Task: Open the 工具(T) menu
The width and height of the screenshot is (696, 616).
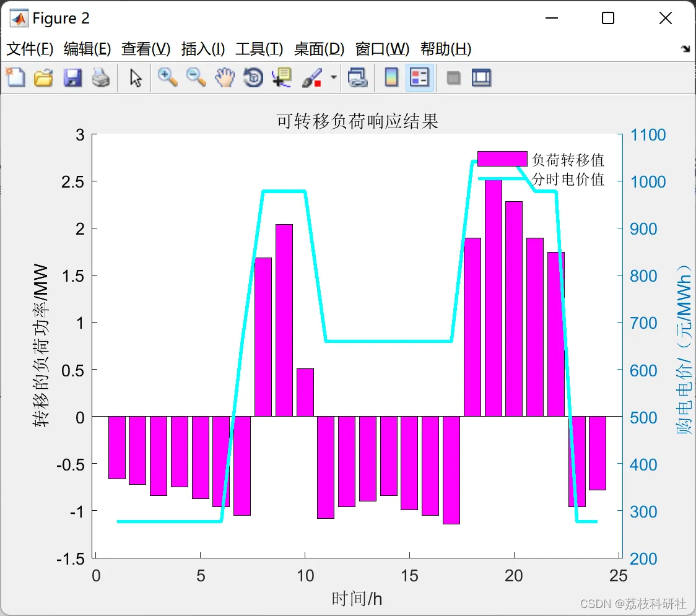Action: pyautogui.click(x=259, y=49)
